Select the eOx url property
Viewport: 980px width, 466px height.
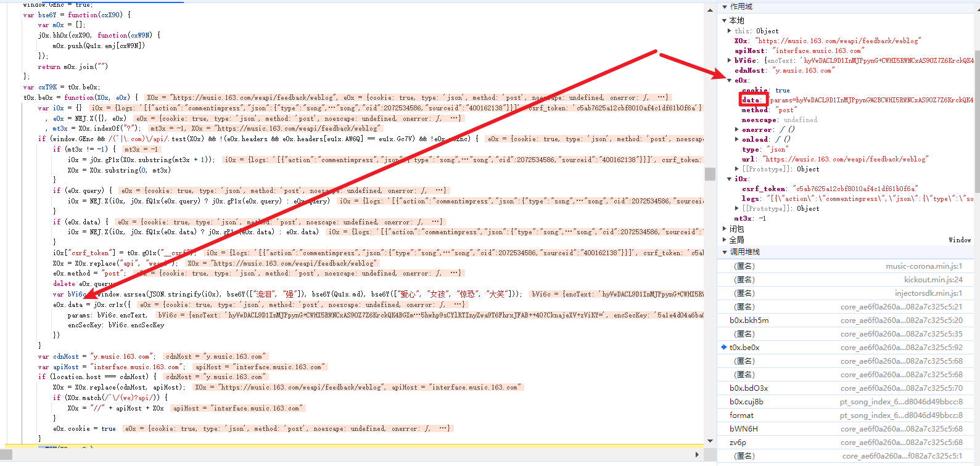(834, 159)
